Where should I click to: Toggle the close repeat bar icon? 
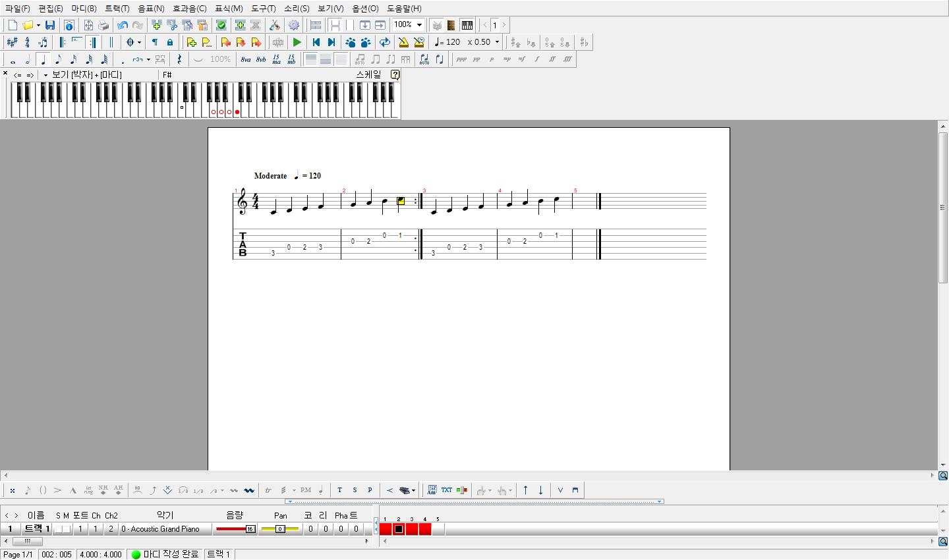pyautogui.click(x=93, y=42)
